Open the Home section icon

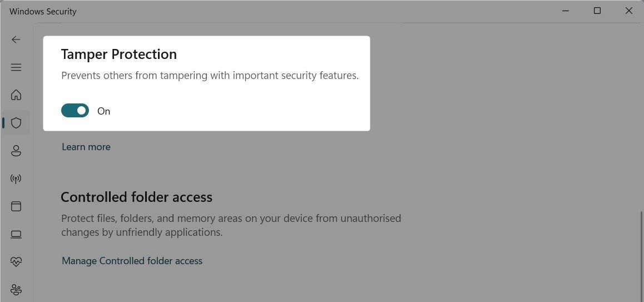pyautogui.click(x=16, y=95)
